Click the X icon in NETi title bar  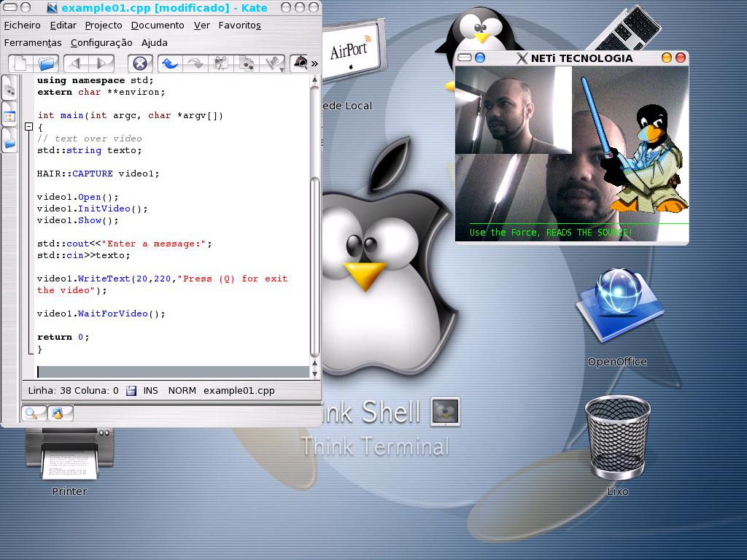522,58
